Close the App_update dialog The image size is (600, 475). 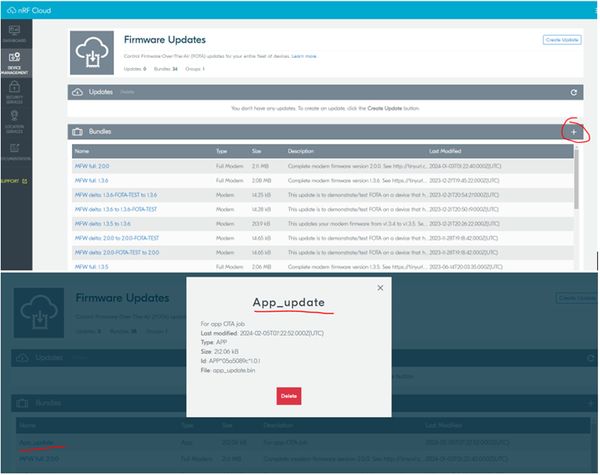[x=379, y=288]
